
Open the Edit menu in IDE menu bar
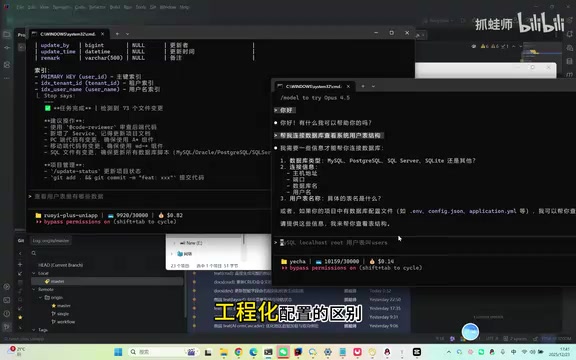pyautogui.click(x=32, y=7)
